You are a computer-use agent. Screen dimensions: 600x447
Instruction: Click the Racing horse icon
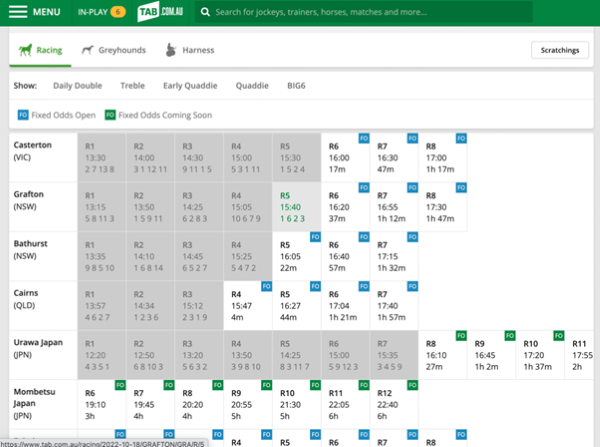(x=26, y=50)
